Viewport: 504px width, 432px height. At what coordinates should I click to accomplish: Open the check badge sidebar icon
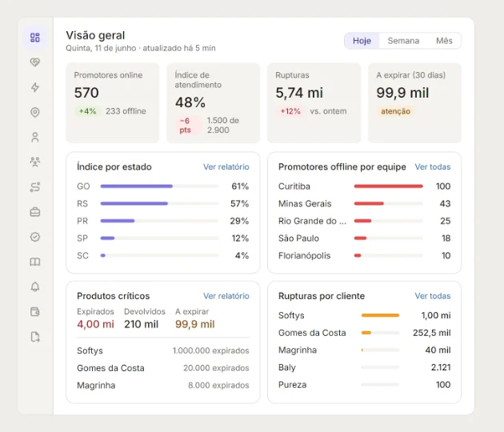point(35,237)
